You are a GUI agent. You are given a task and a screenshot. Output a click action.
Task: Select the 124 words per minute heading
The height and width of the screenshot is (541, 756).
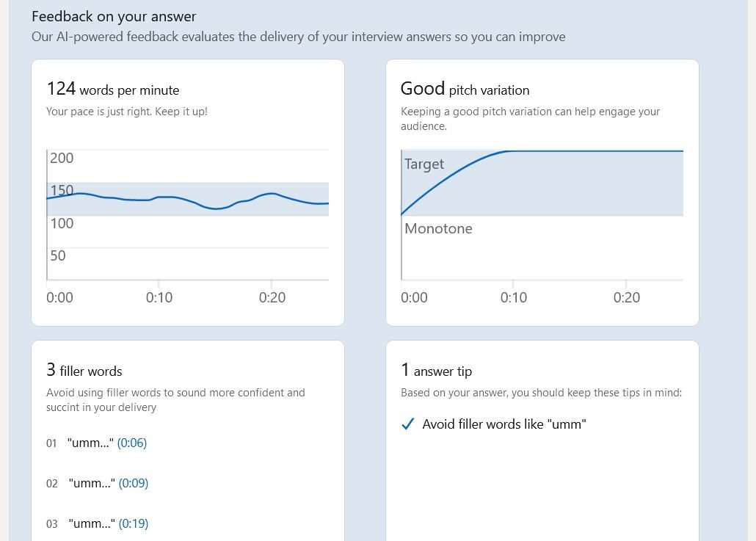[x=112, y=90]
